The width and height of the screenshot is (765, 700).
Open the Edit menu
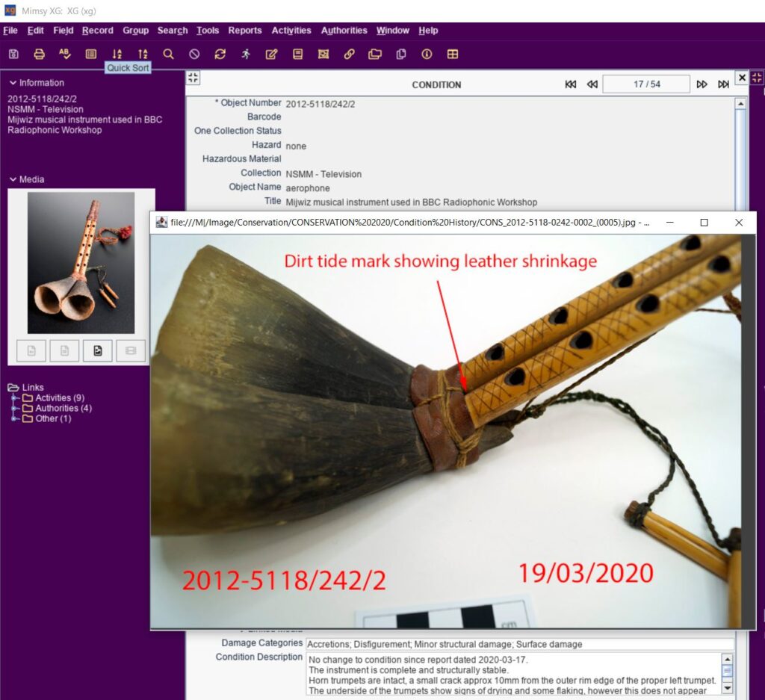(35, 30)
